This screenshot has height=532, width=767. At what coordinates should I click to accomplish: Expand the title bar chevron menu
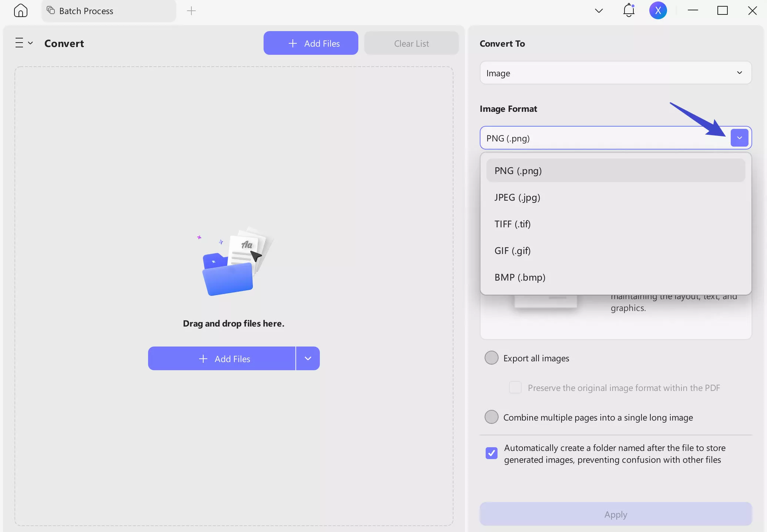(599, 10)
